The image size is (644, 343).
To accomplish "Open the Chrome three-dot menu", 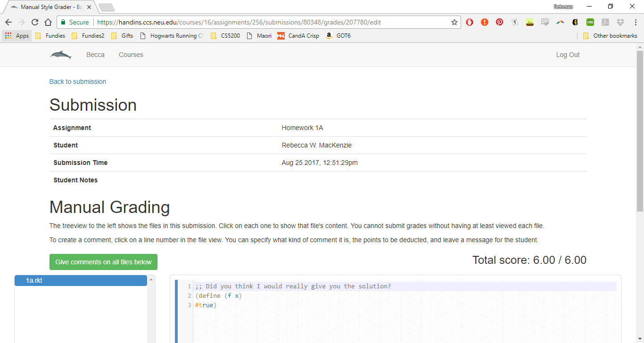I will click(634, 22).
